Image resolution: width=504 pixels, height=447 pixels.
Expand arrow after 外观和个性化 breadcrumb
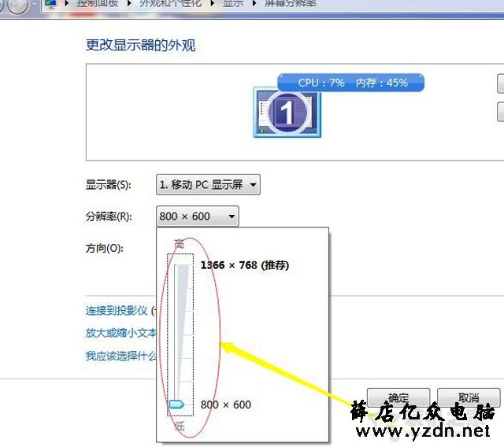pyautogui.click(x=212, y=3)
